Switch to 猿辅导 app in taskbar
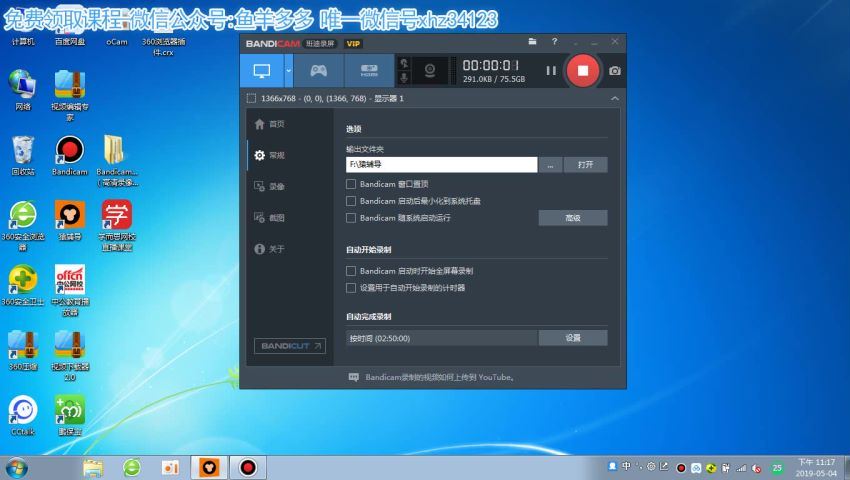 click(209, 468)
